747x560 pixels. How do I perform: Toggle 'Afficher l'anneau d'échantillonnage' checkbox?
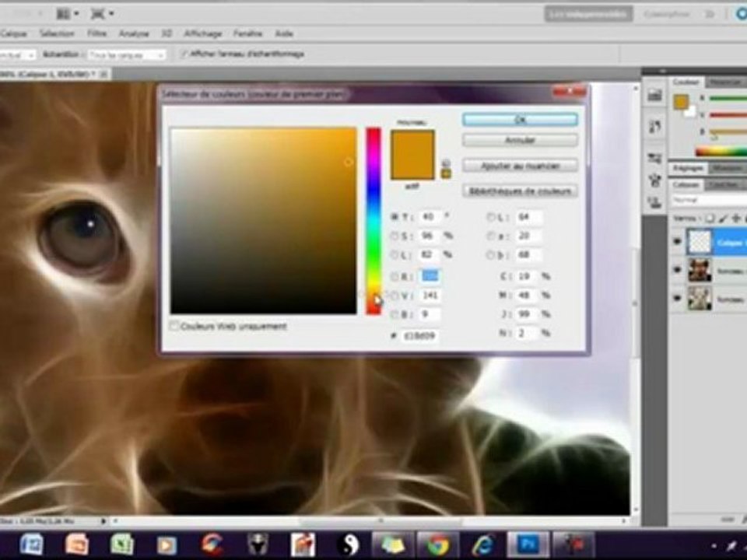(x=184, y=54)
